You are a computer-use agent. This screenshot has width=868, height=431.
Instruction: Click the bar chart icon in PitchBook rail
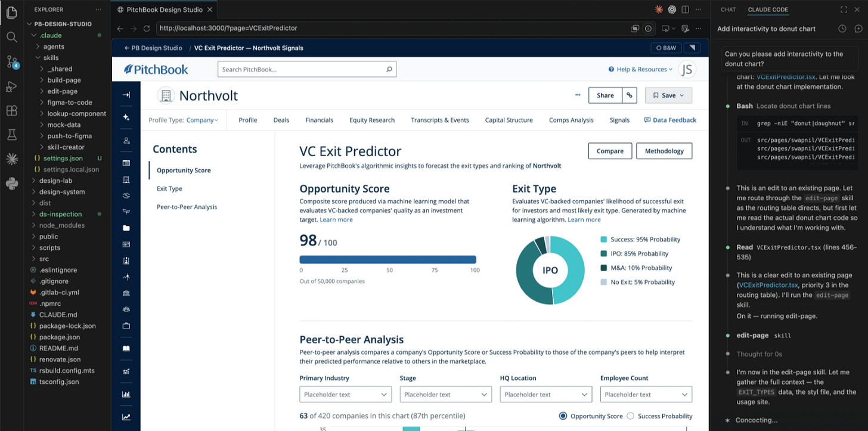126,394
